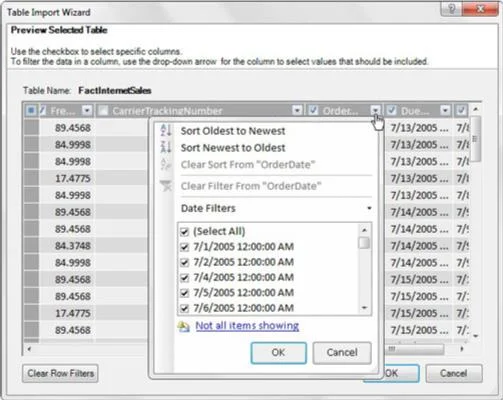The height and width of the screenshot is (400, 503).
Task: Open the Due date column dropdown arrow
Action: [445, 110]
